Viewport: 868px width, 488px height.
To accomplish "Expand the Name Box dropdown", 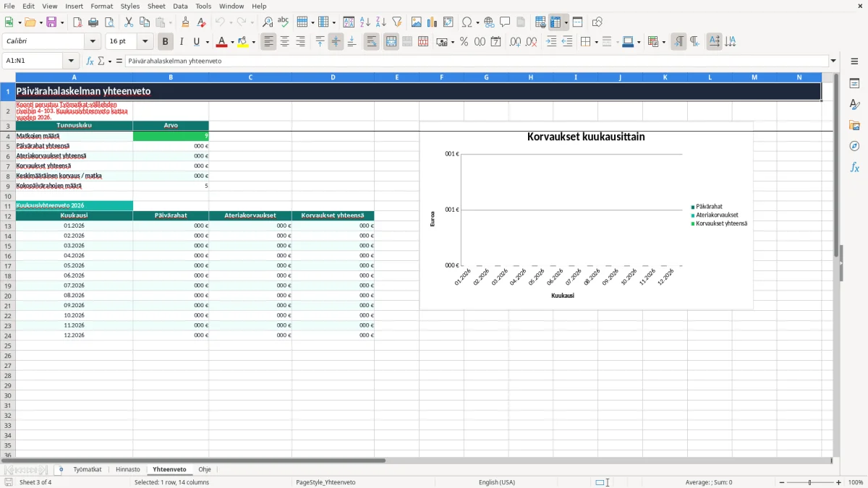I will 71,61.
